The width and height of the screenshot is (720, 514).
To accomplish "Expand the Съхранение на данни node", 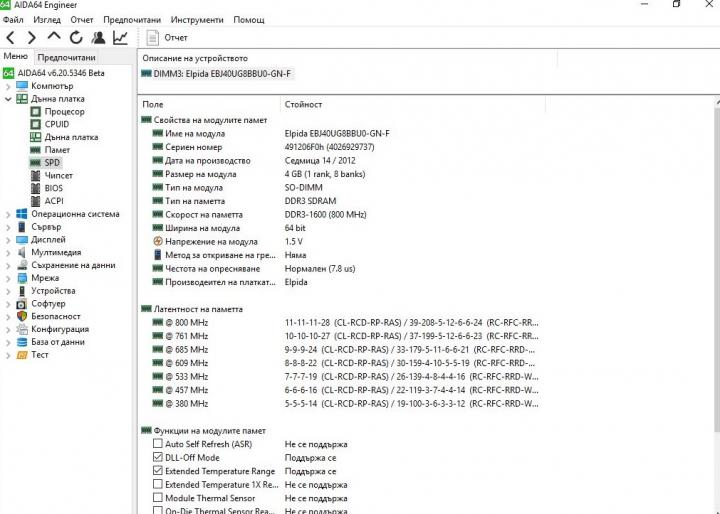I will 8,265.
